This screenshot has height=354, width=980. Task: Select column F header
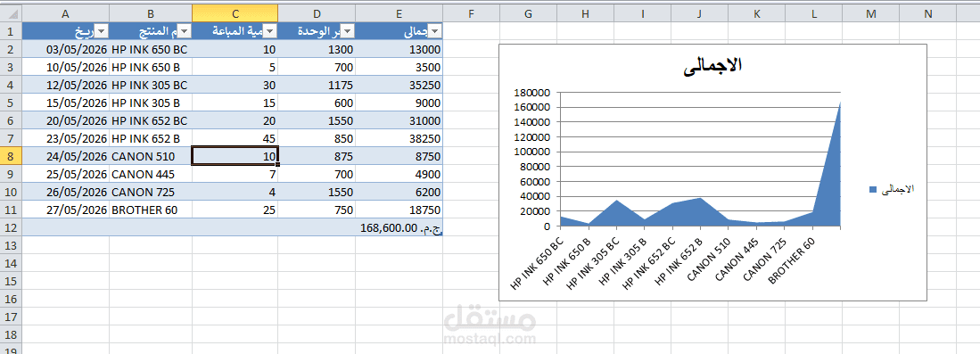tap(471, 13)
